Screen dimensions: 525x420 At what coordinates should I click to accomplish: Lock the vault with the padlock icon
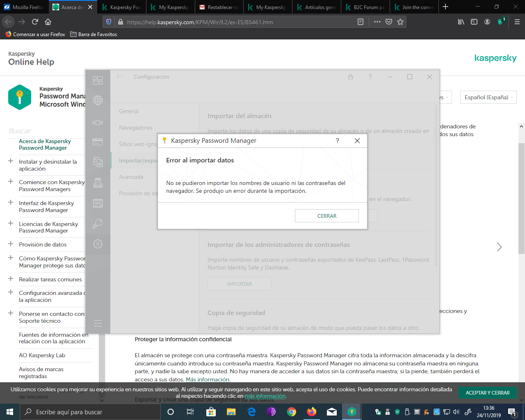tap(350, 77)
